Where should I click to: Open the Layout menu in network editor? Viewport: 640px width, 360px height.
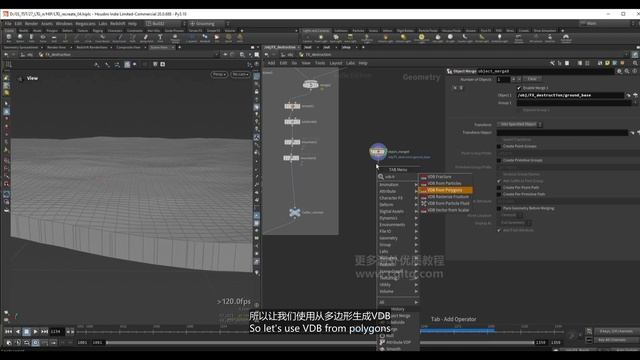(x=336, y=63)
